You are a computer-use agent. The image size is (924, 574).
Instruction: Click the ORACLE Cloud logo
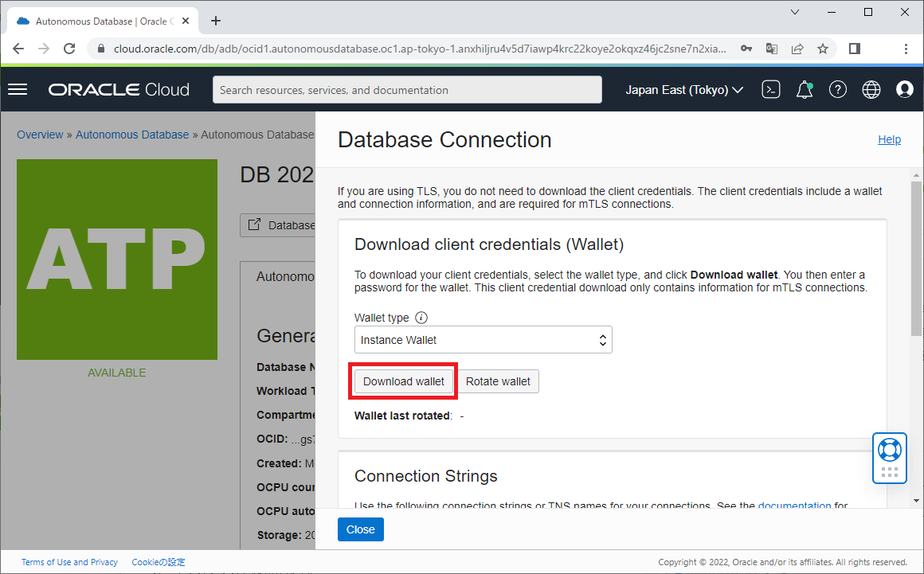pyautogui.click(x=119, y=89)
